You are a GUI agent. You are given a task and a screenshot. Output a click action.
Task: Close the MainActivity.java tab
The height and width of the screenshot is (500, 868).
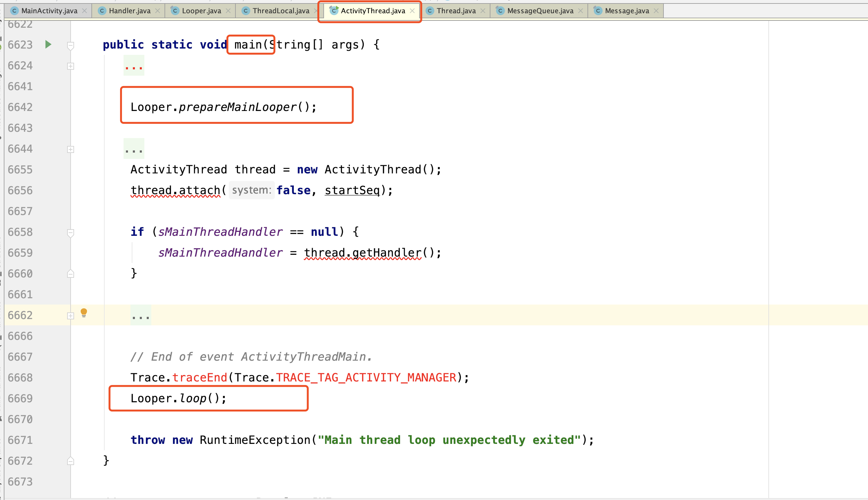84,11
